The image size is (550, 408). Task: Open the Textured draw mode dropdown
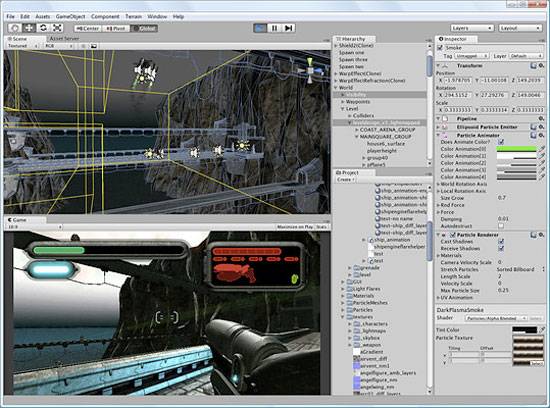(23, 46)
